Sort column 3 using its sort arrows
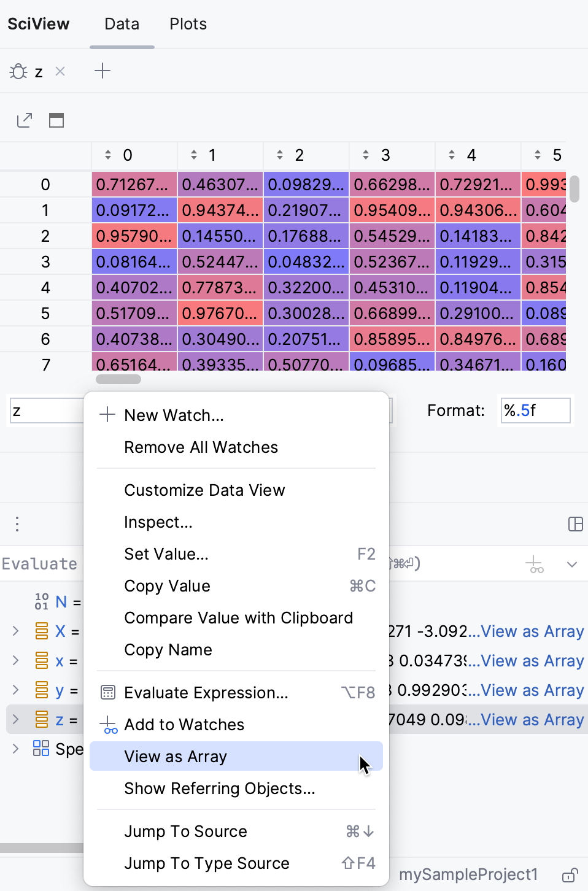This screenshot has width=588, height=891. point(366,155)
